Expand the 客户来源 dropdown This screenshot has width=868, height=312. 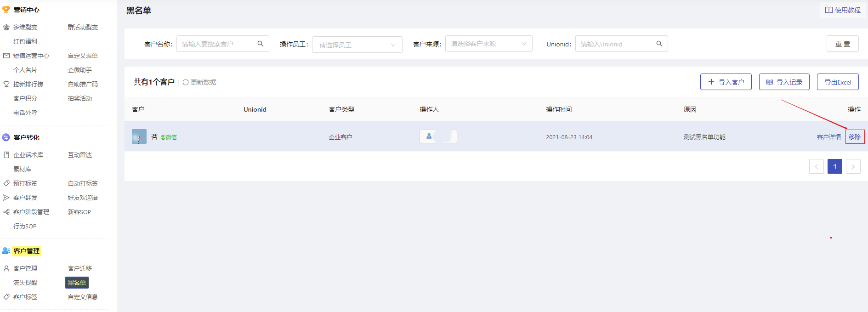(488, 44)
